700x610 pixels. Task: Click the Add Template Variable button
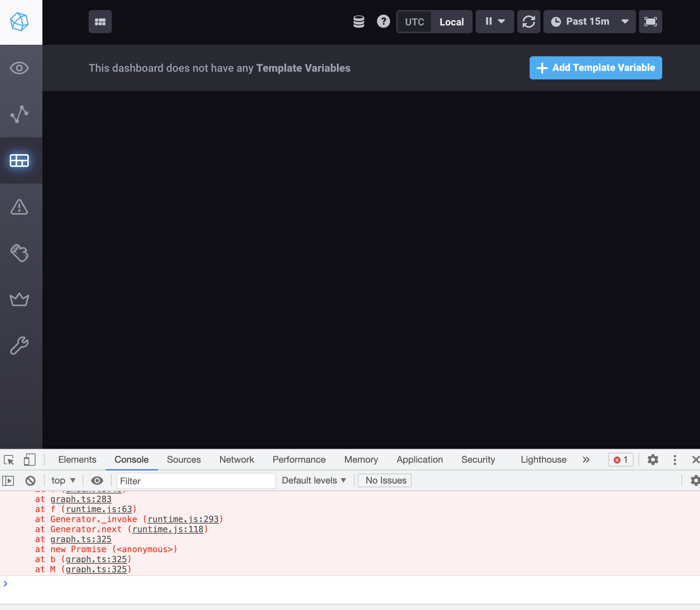tap(595, 67)
